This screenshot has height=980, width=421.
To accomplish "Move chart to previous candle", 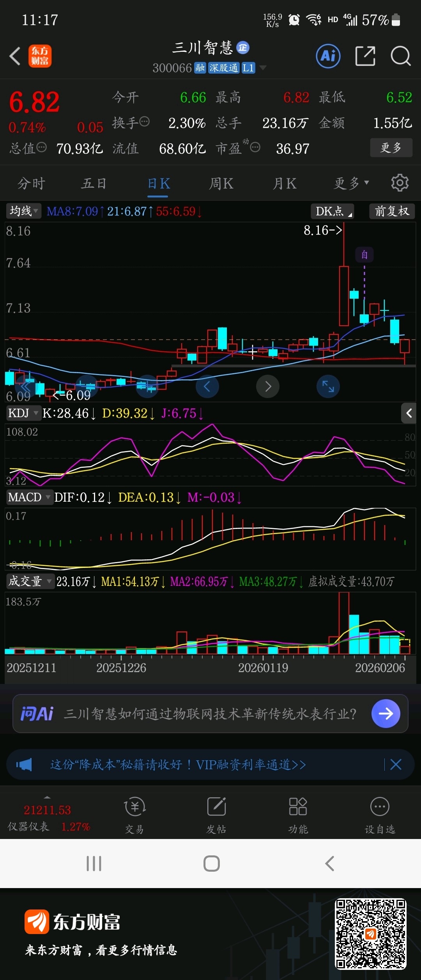I will [207, 386].
